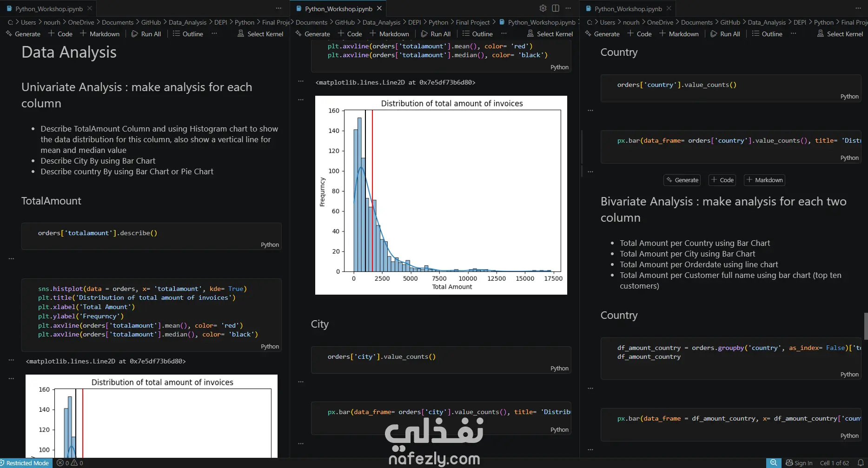Click Generate in the middle notebook toolbar
Viewport: 868px width, 468px height.
point(313,34)
